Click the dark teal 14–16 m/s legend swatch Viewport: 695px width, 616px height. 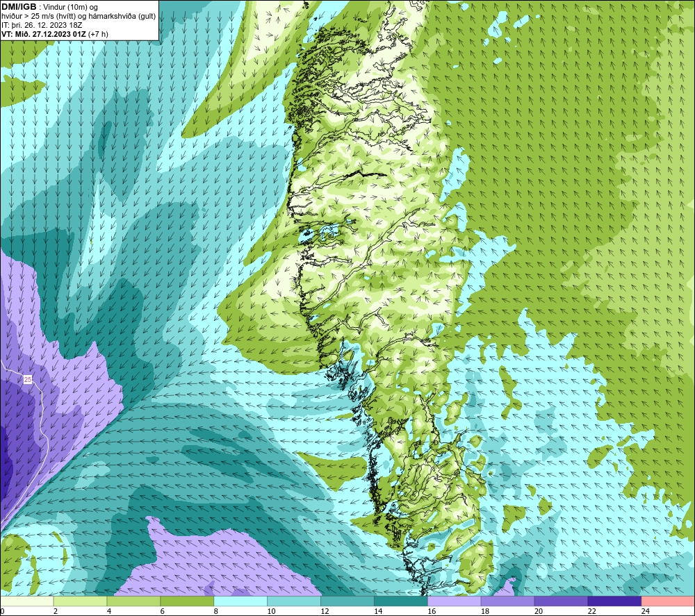click(401, 601)
